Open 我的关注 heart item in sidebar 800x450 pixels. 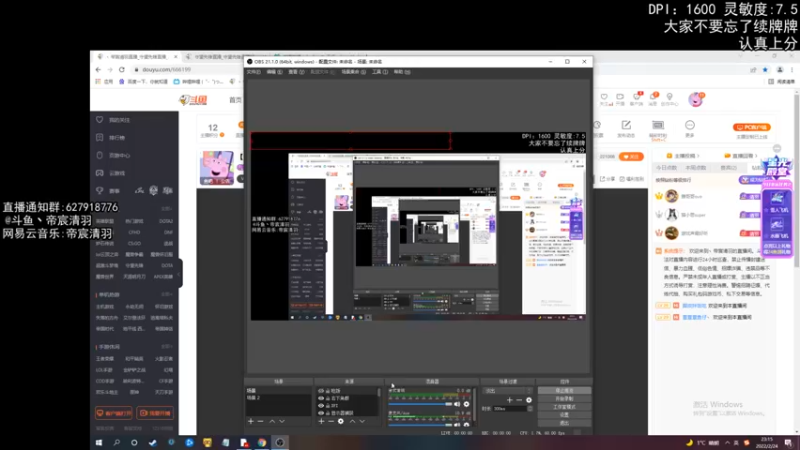[x=113, y=120]
